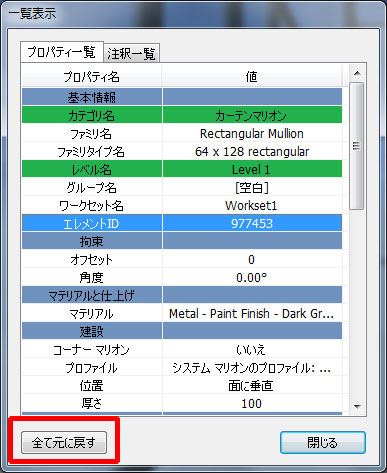Viewport: 387px width, 473px height.
Task: Click the Rectangular Mullion family name value
Action: (x=252, y=133)
